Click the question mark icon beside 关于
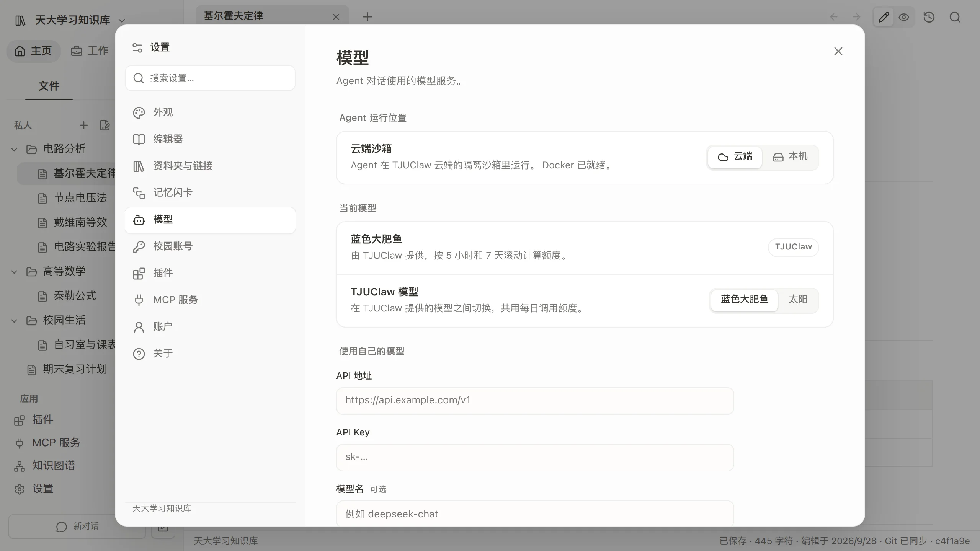Image resolution: width=980 pixels, height=551 pixels. click(x=139, y=354)
